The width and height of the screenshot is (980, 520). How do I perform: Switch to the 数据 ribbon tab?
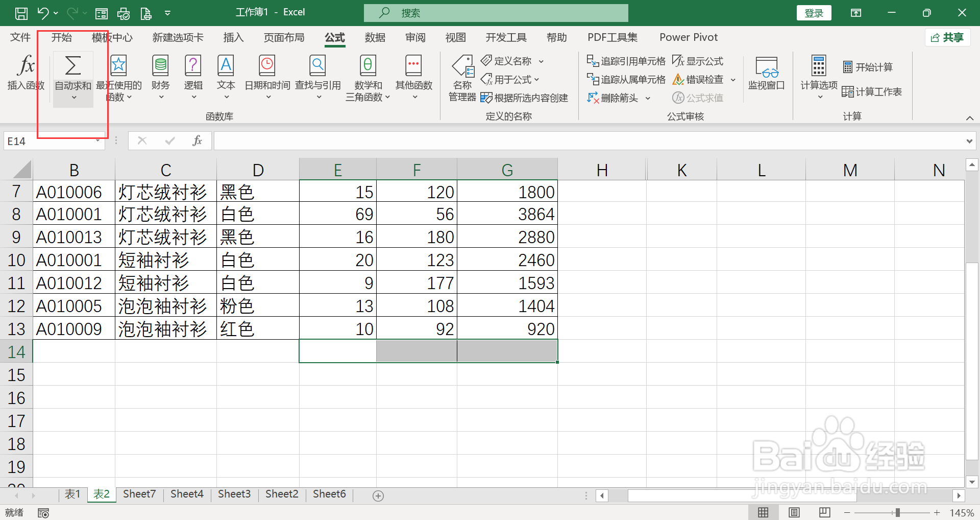coord(375,37)
